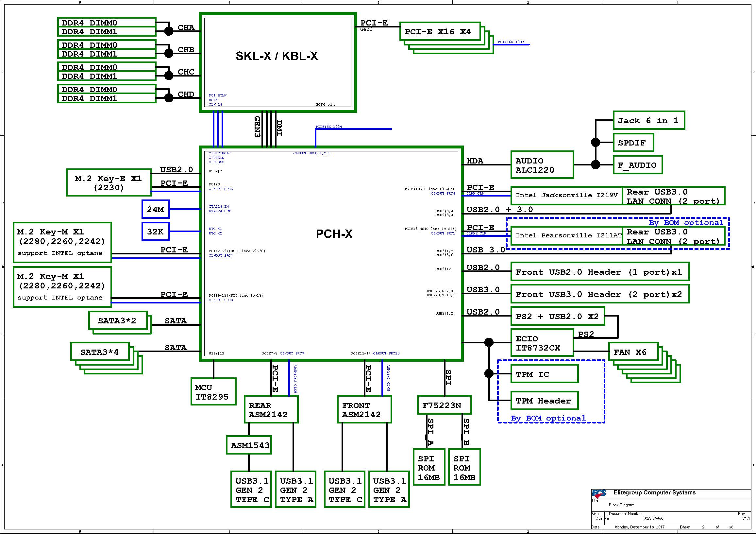Screen dimensions: 756x534
Task: Select the ASM1543 block
Action: (249, 445)
